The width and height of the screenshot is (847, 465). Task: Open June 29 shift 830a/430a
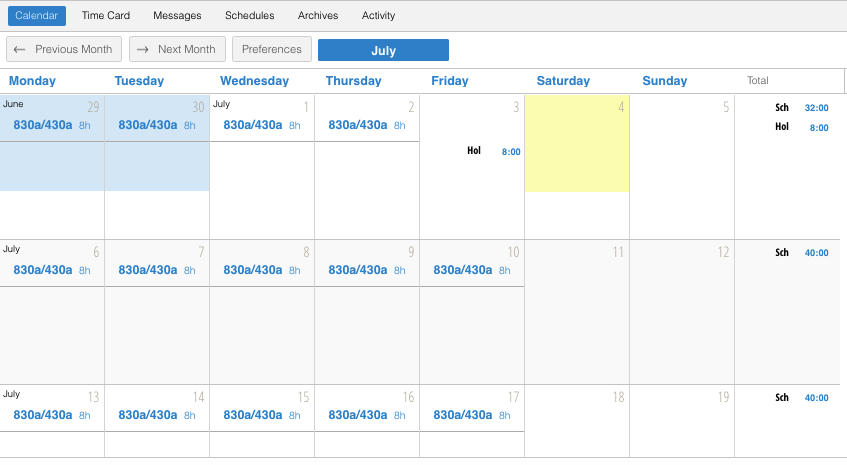tap(46, 126)
